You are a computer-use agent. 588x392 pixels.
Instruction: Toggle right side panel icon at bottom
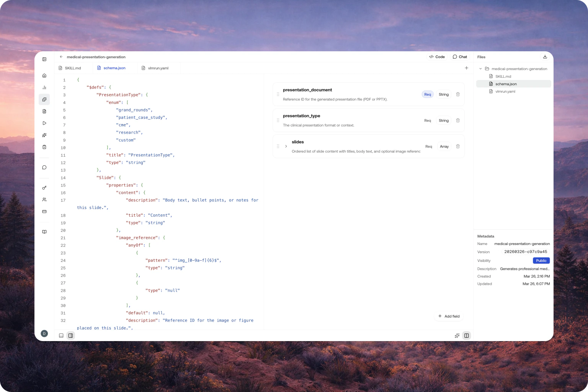click(467, 335)
